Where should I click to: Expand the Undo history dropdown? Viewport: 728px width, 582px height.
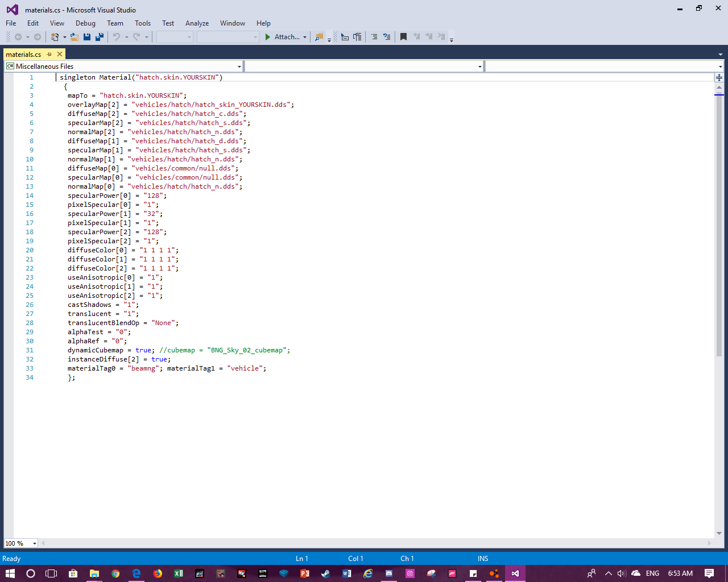coord(126,37)
